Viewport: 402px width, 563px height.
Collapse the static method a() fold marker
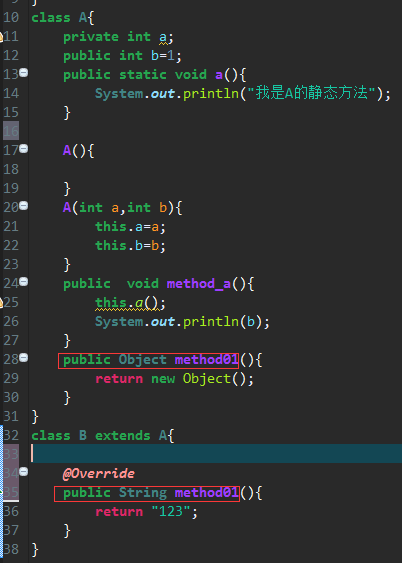(24, 73)
